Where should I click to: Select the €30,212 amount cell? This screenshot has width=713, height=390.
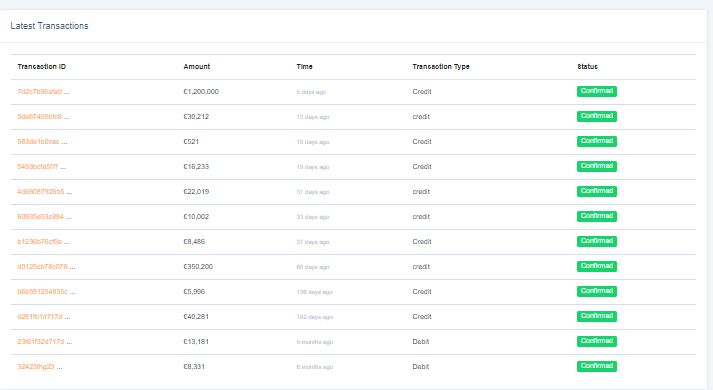coord(196,117)
